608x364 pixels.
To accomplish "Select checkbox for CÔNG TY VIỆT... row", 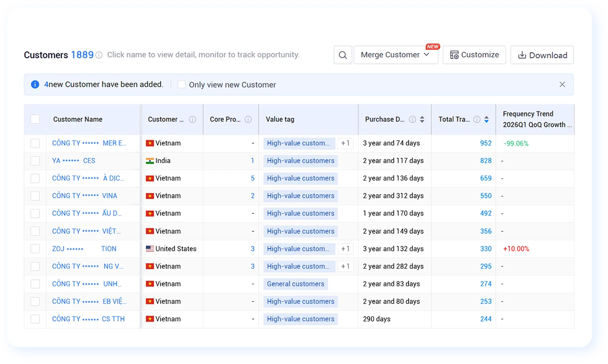I will pos(35,231).
